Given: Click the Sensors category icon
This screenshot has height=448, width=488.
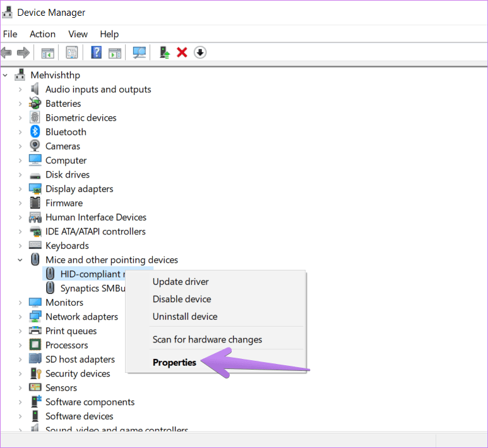Looking at the screenshot, I should [x=35, y=387].
